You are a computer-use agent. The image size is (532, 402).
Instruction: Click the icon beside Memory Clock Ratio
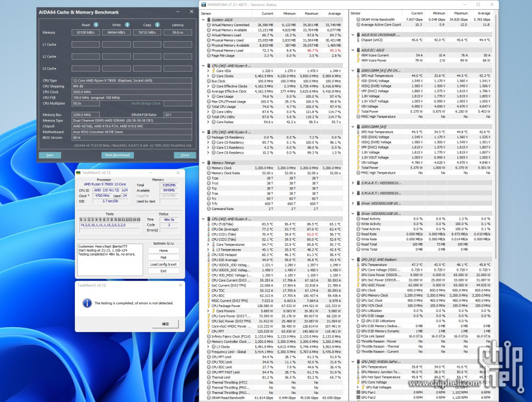coord(208,173)
